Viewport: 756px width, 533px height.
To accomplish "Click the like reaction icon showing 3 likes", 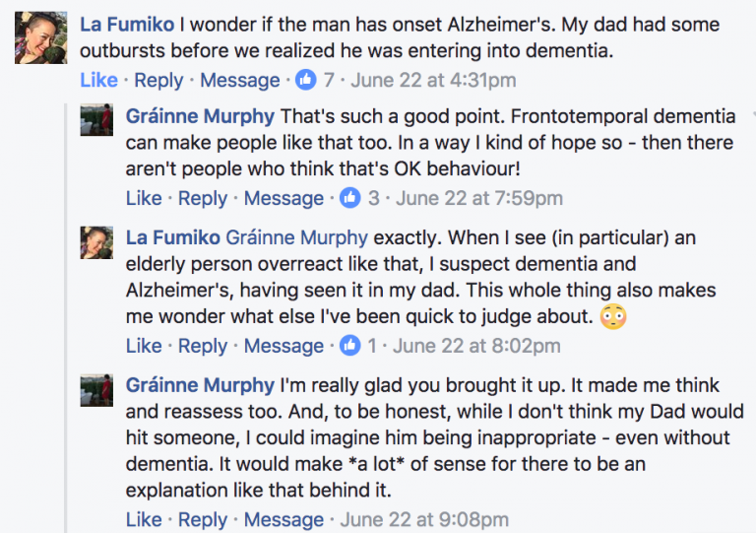I will pyautogui.click(x=350, y=198).
